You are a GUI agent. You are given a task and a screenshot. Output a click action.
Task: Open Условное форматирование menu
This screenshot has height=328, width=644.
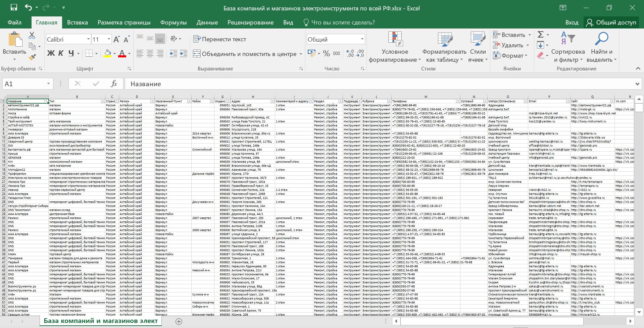pos(395,47)
